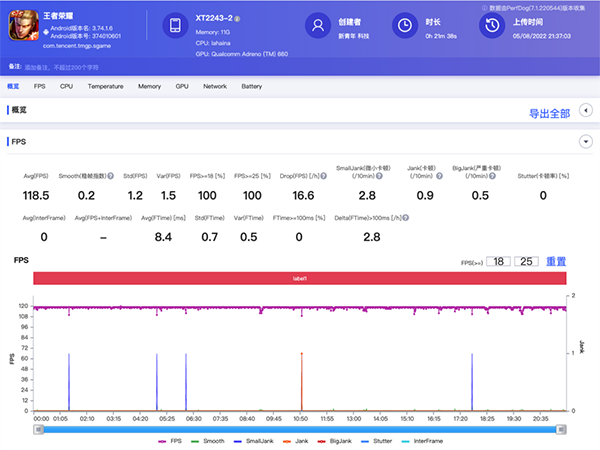The width and height of the screenshot is (600, 450).
Task: Click left handle of timeline range slider
Action: click(x=38, y=430)
